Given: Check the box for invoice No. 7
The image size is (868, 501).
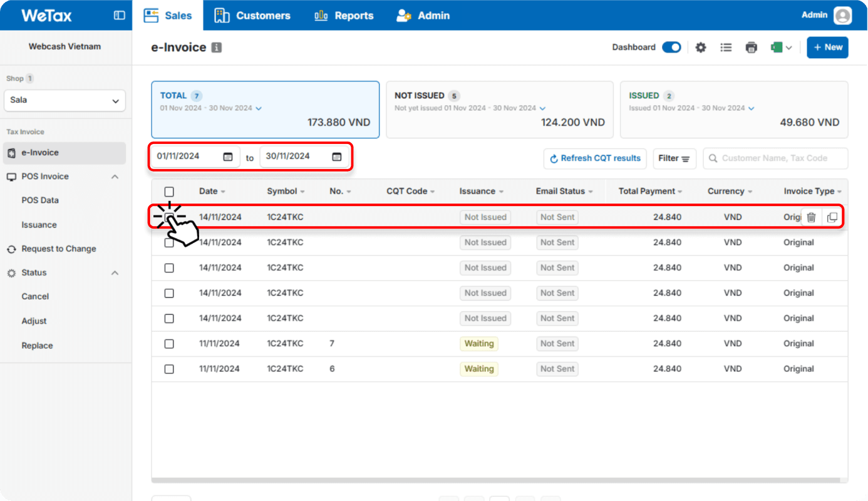Looking at the screenshot, I should click(x=169, y=344).
